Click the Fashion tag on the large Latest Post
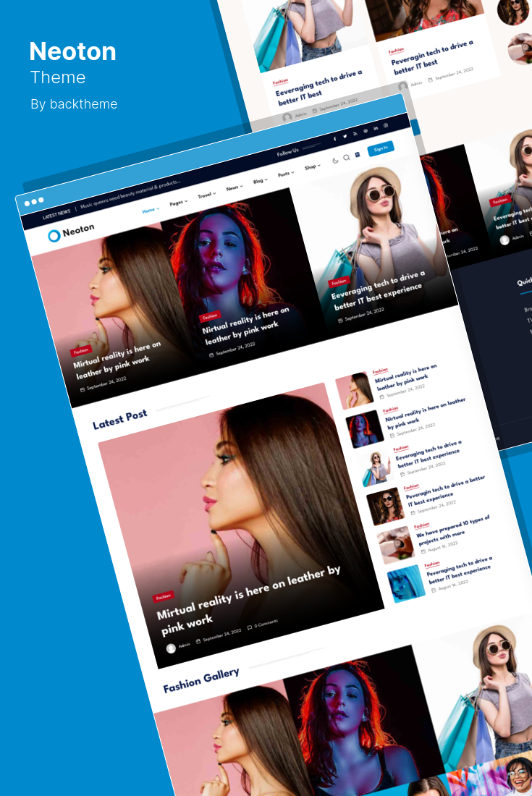Viewport: 532px width, 796px height. 163,597
